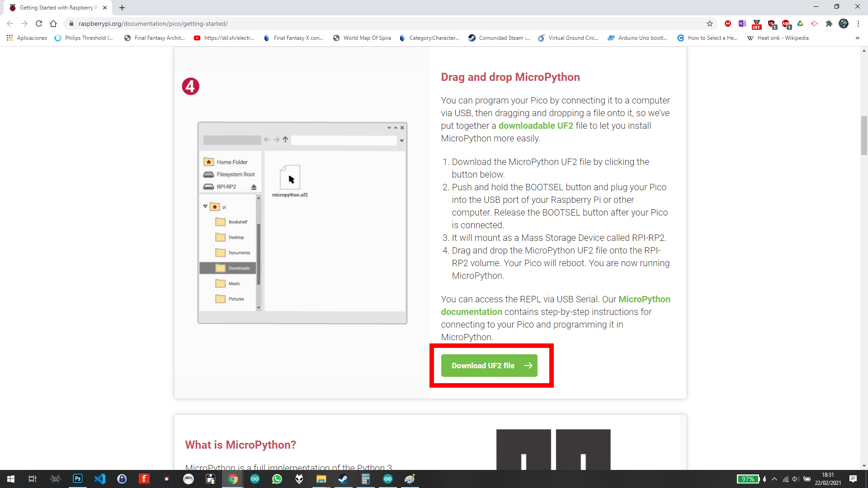The width and height of the screenshot is (868, 488).
Task: Open the skl.sh/electr YouTube bookmark
Action: click(224, 38)
